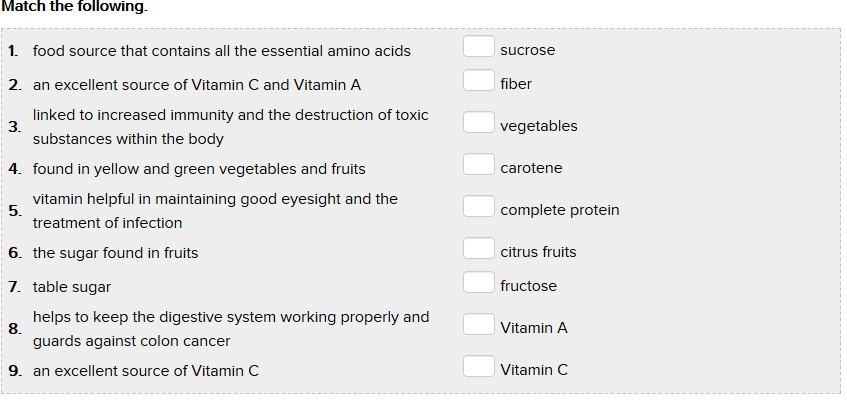Click question 3 about increased immunity
Viewport: 847px width, 405px height.
[230, 127]
